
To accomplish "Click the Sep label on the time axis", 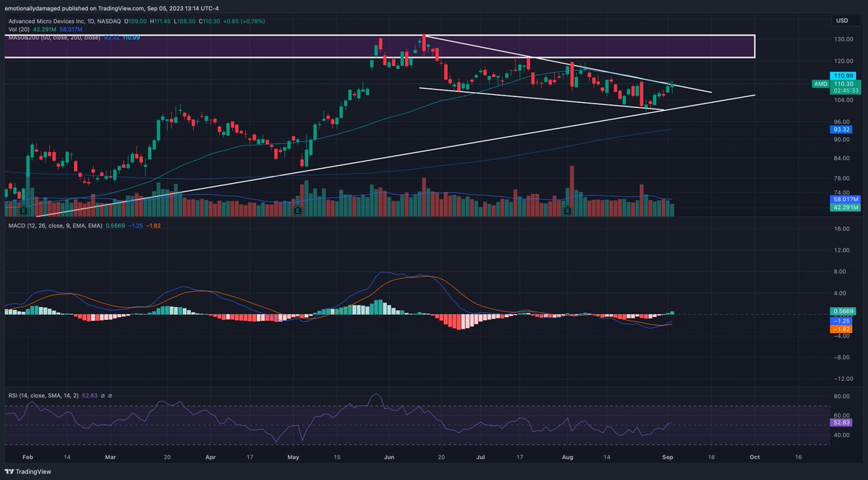I will click(668, 457).
